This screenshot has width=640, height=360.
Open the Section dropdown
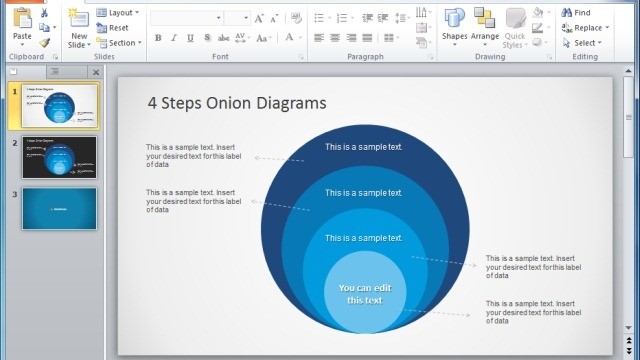[119, 43]
